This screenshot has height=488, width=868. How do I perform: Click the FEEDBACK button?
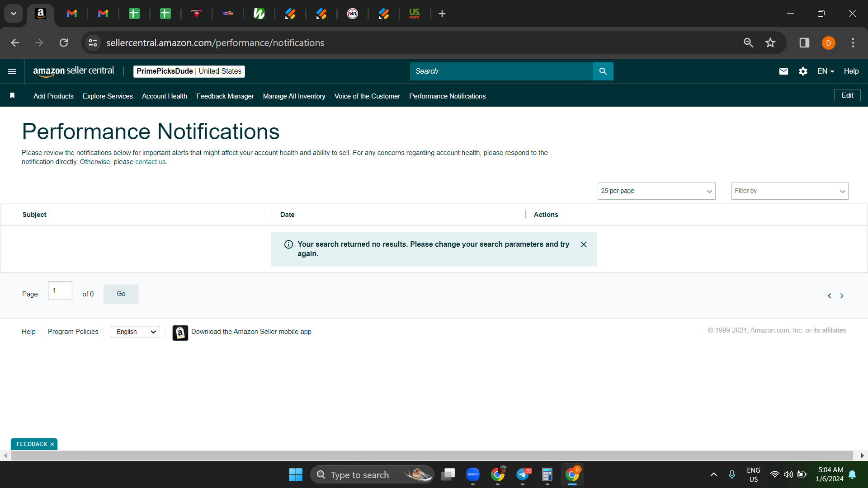tap(32, 445)
